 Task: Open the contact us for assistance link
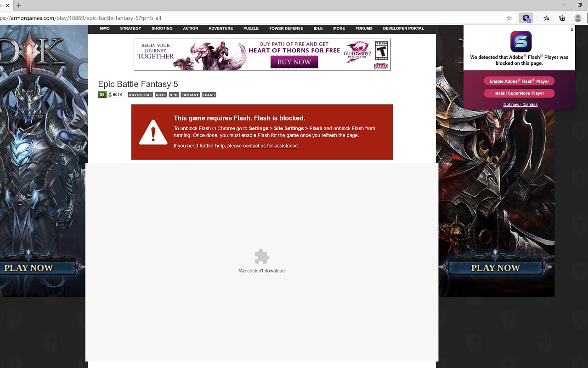pyautogui.click(x=270, y=146)
